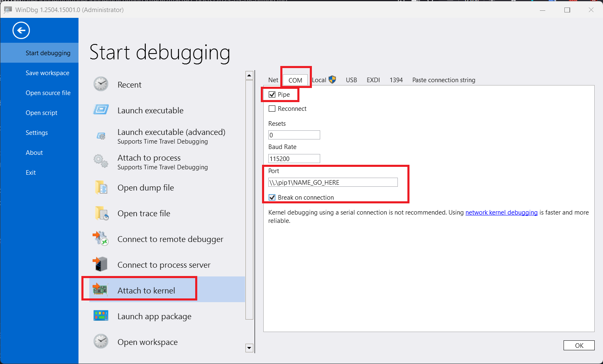This screenshot has width=603, height=364.
Task: Uncheck the Pipe checkbox
Action: (272, 95)
